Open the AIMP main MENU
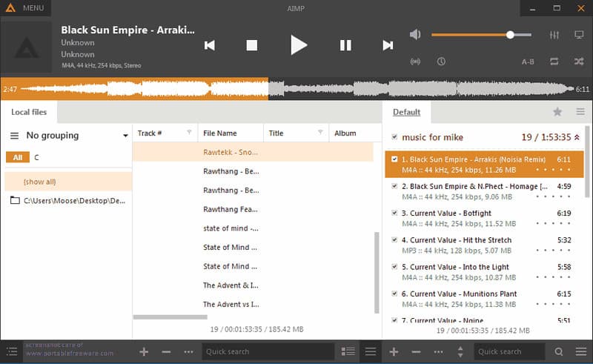The width and height of the screenshot is (593, 364). 25,8
